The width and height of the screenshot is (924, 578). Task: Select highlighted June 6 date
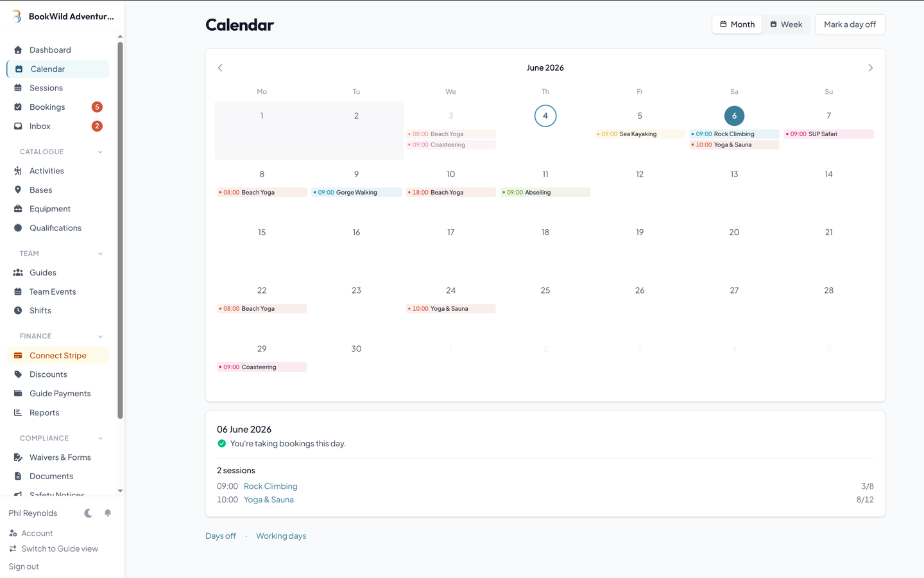coord(734,116)
